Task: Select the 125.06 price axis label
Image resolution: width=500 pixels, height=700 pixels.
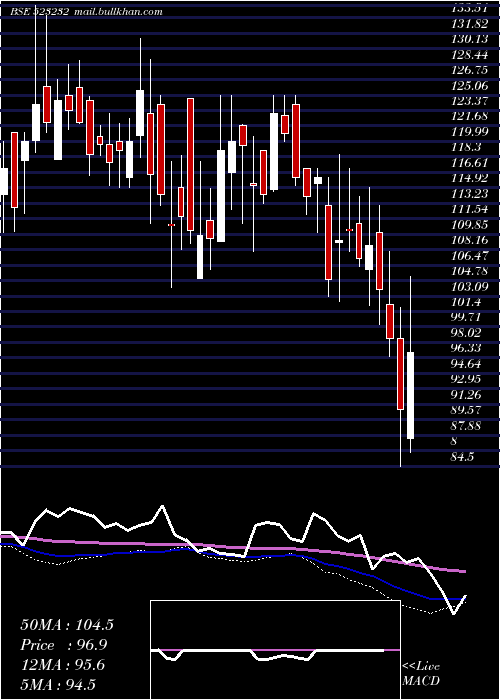Action: click(469, 86)
